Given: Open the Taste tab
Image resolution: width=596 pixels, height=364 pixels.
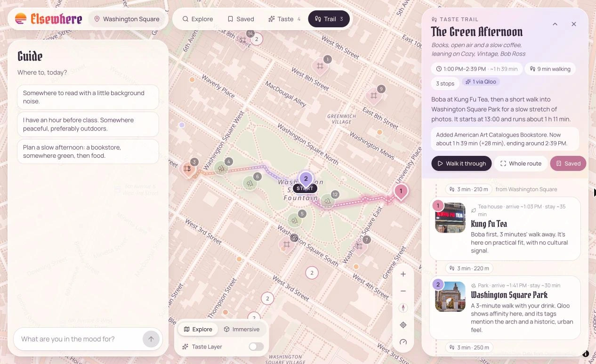Looking at the screenshot, I should coord(284,19).
